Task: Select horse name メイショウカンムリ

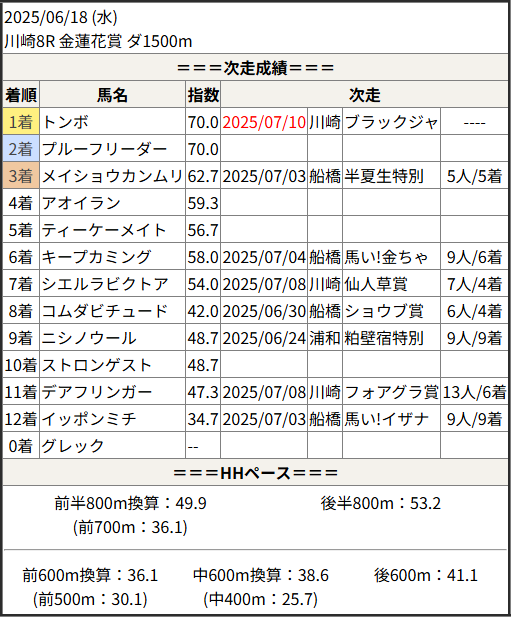Action: 113,176
